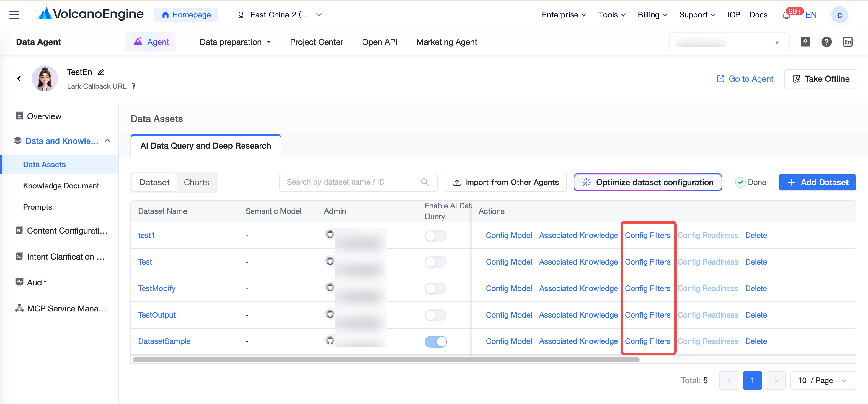Viewport: 868px width, 404px height.
Task: Enable AI Data Query for test1
Action: click(435, 236)
